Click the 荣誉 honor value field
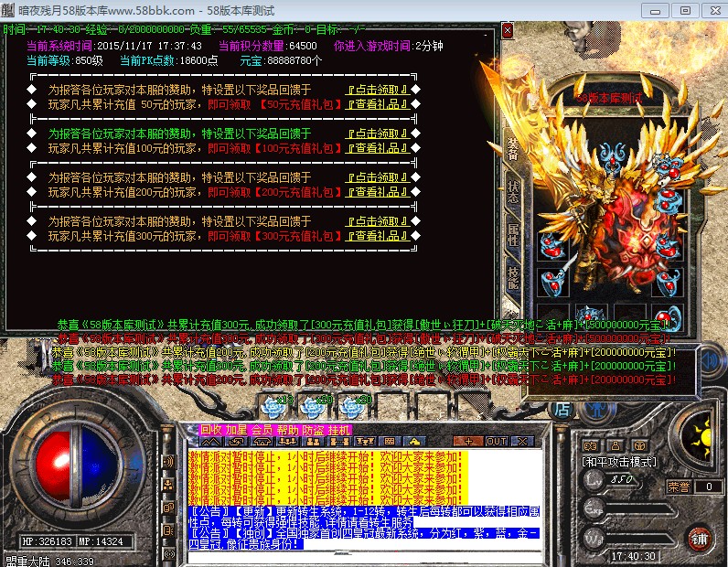 coord(709,487)
